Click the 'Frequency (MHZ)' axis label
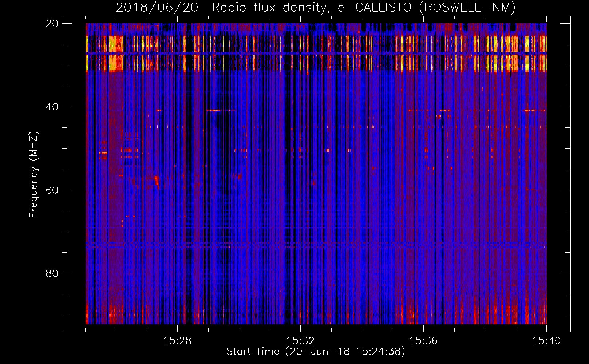589x364 pixels. pos(33,175)
